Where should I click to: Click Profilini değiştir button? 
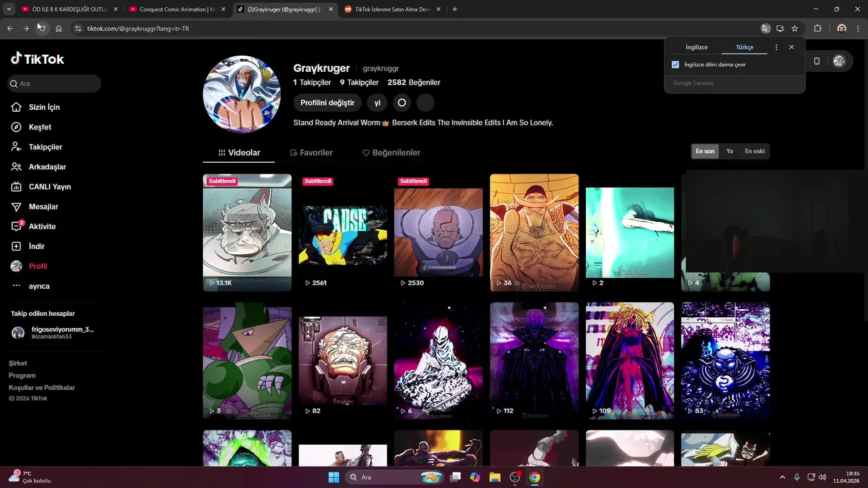click(x=328, y=103)
